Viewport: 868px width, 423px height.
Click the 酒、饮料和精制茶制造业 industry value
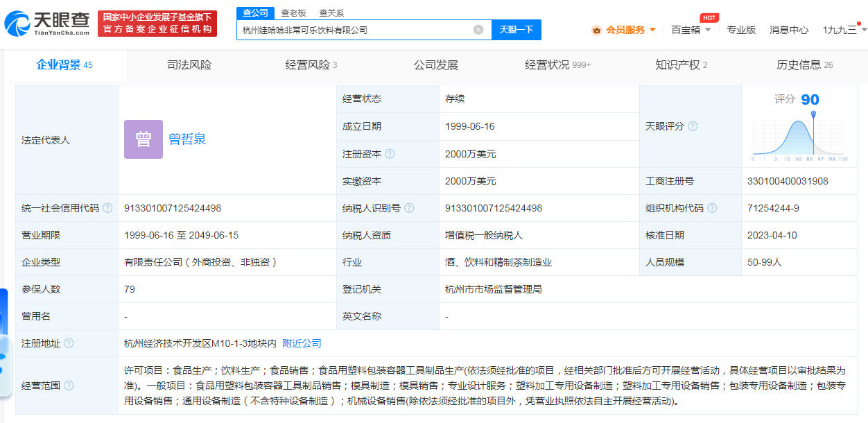coord(498,262)
